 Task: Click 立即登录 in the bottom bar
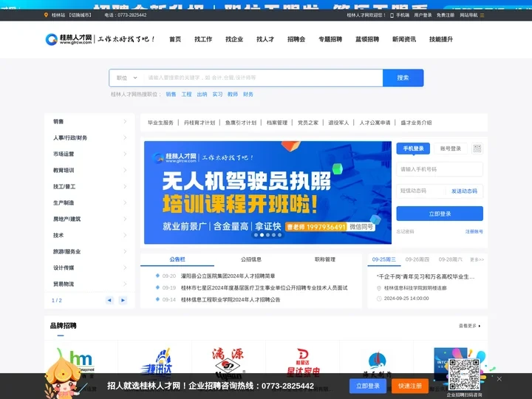368,386
